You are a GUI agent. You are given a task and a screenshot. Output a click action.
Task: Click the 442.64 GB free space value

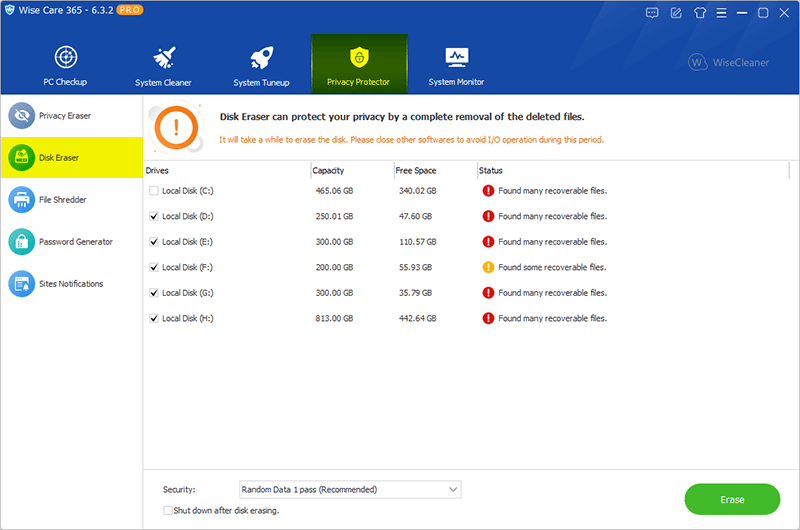click(418, 318)
